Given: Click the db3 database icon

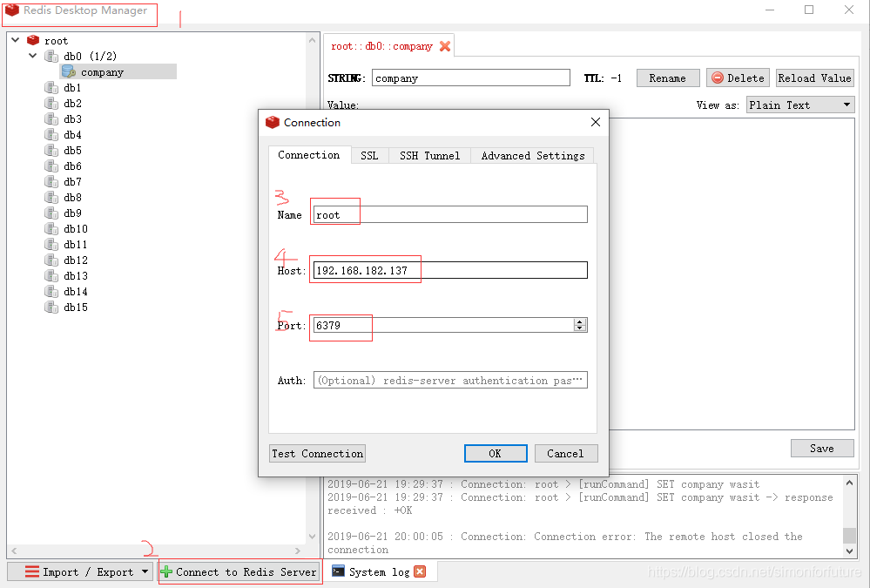Looking at the screenshot, I should coord(51,118).
